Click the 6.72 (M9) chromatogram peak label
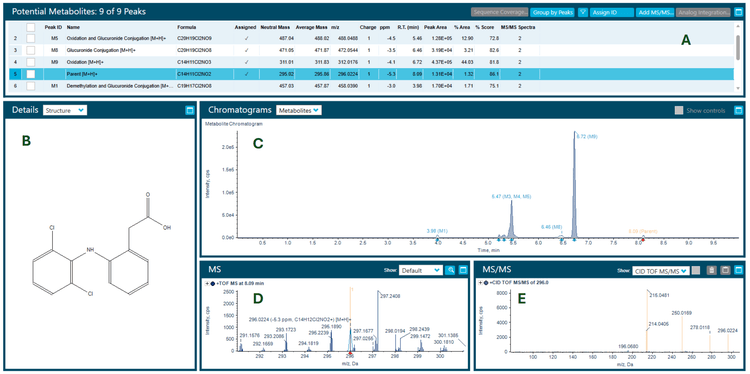 tap(587, 136)
